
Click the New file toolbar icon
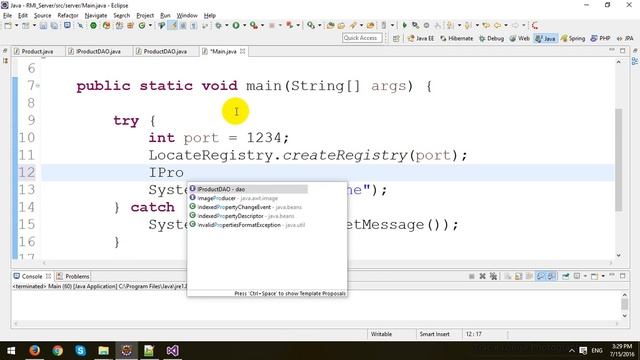(8, 25)
